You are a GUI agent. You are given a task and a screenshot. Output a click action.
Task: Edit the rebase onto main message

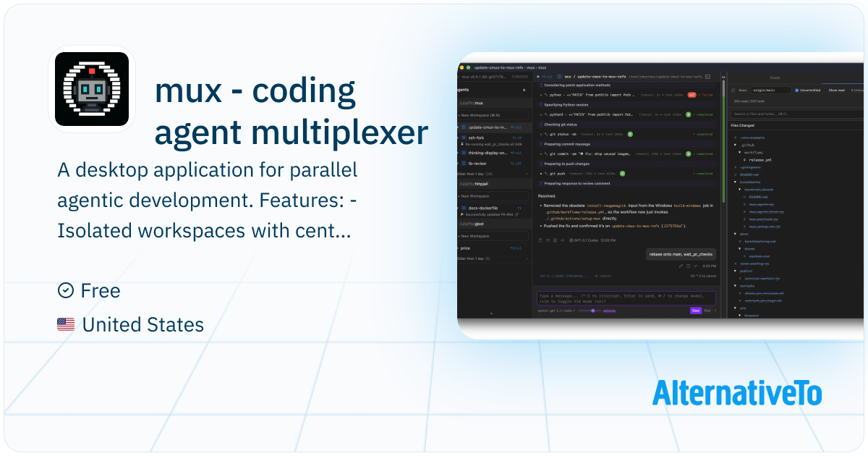tap(681, 266)
